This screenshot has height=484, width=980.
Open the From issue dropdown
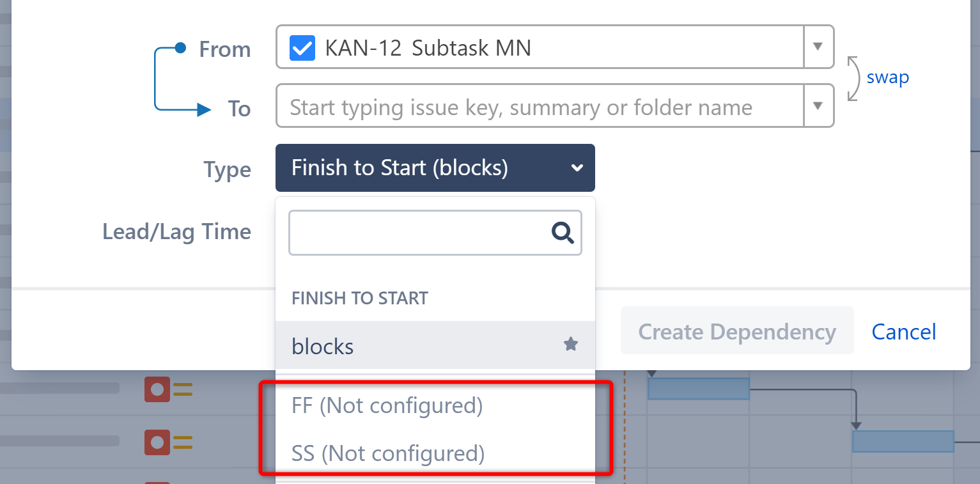click(818, 47)
